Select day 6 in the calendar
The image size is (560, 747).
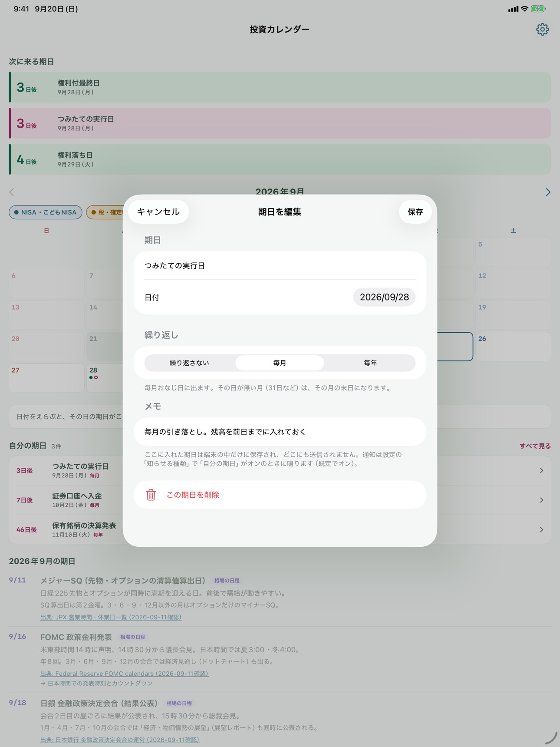coord(46,284)
